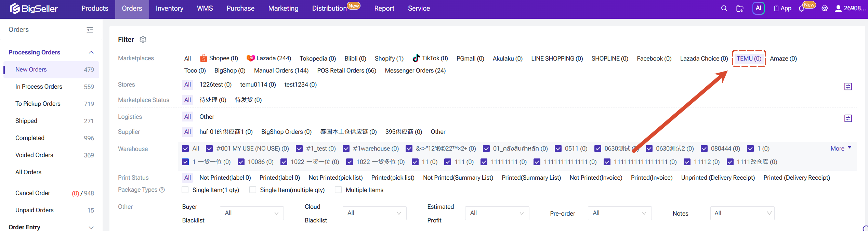Expand the Order Entry section
868x231 pixels.
coord(91,227)
